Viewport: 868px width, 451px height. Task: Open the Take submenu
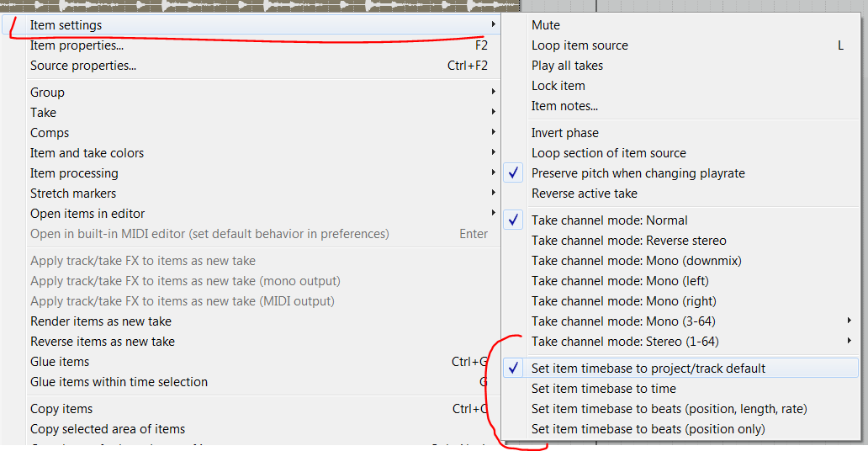coord(43,113)
